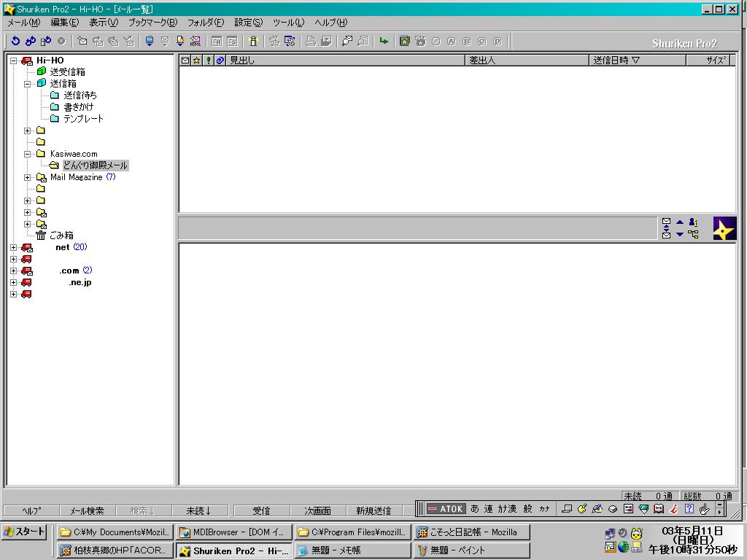Click the pointing hand icon in ATOK bar

[704, 509]
